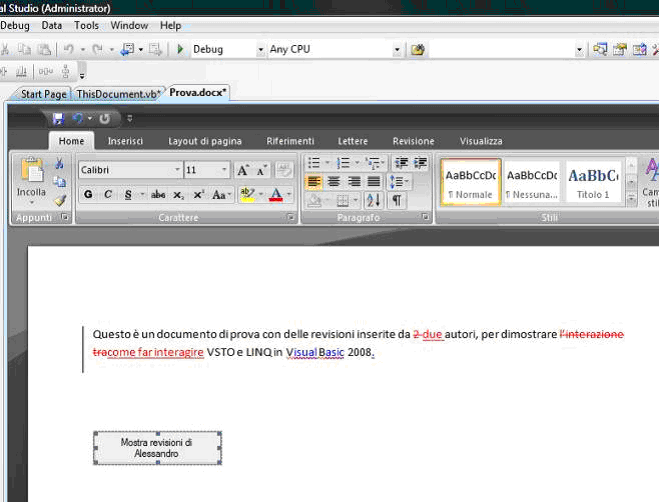
Task: Open the Debug configuration dropdown
Action: click(261, 50)
